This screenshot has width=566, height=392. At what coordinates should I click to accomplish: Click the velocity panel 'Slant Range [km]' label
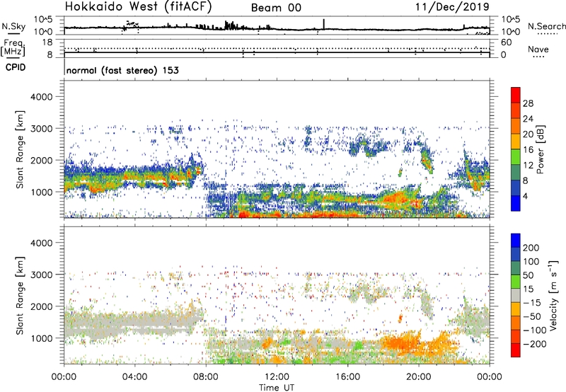(20, 296)
